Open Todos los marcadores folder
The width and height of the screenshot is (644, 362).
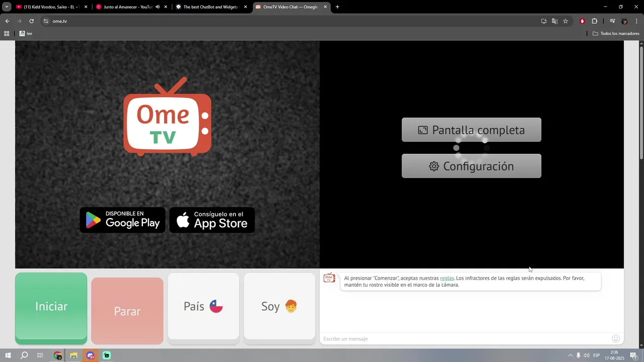tap(616, 34)
